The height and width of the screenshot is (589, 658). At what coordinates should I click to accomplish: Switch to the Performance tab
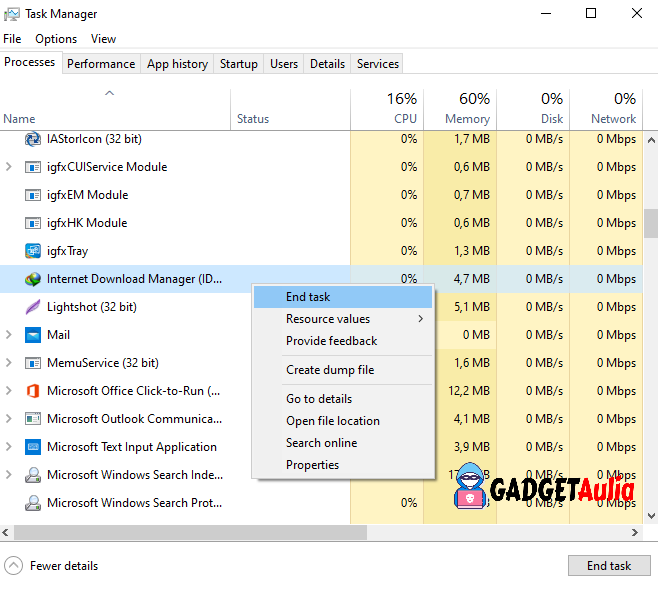coord(101,64)
